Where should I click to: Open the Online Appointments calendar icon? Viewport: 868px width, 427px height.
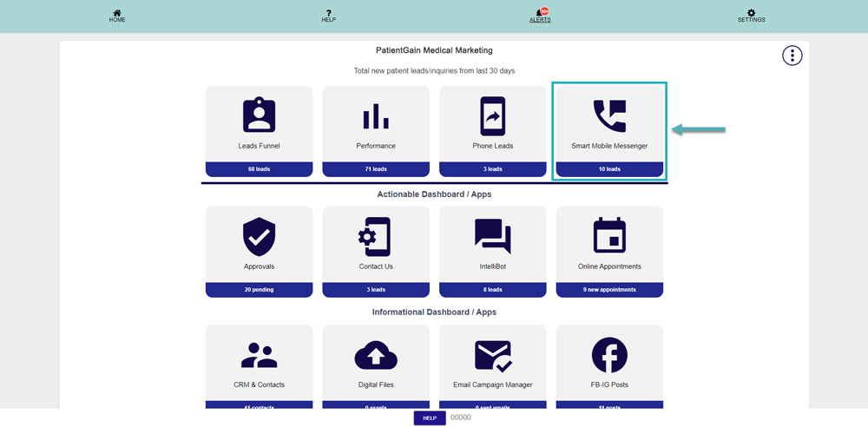point(609,236)
